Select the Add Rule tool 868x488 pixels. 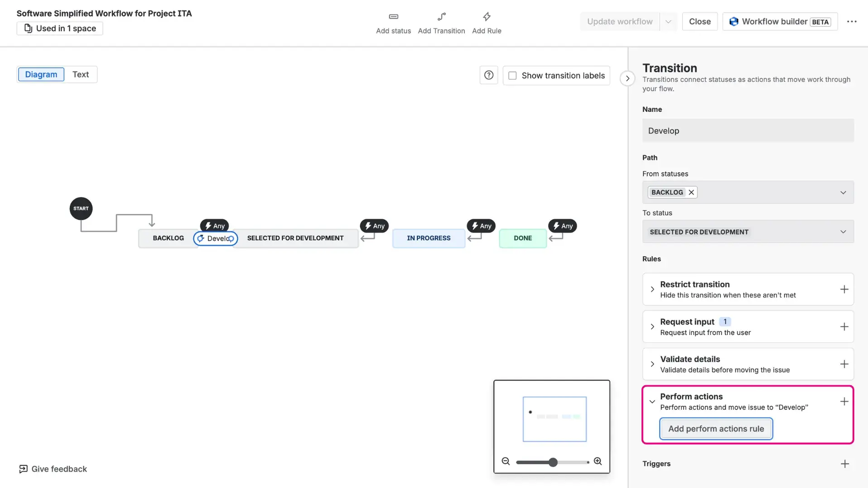click(x=487, y=23)
